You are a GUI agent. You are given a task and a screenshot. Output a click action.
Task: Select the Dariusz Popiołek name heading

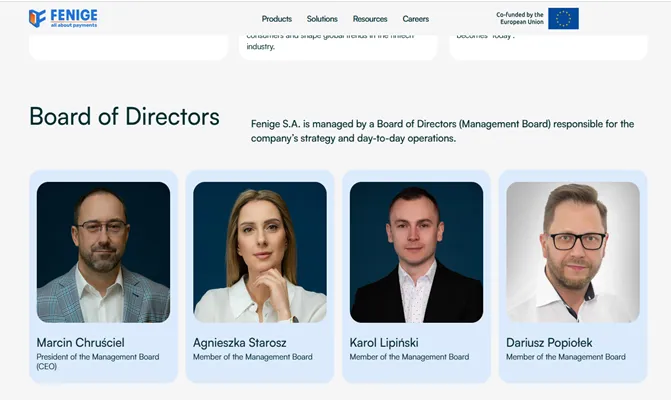[x=549, y=343]
